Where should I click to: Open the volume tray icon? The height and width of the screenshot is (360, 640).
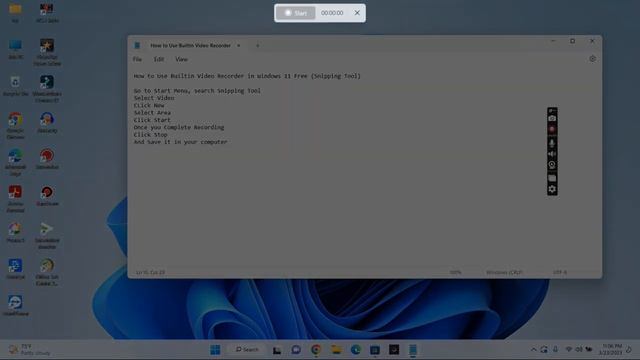click(578, 350)
